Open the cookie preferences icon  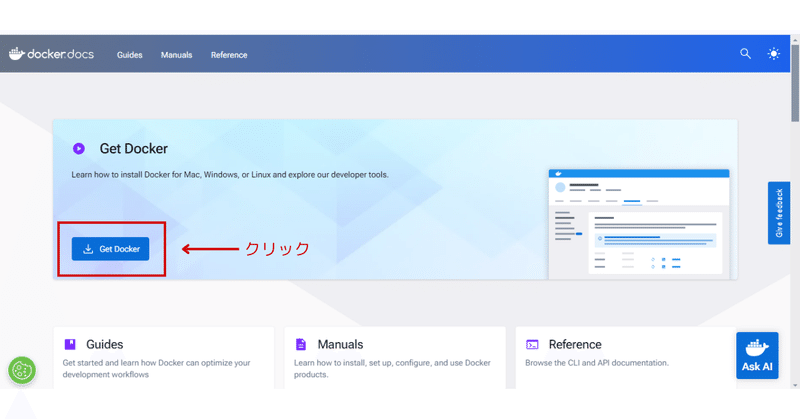pos(22,370)
